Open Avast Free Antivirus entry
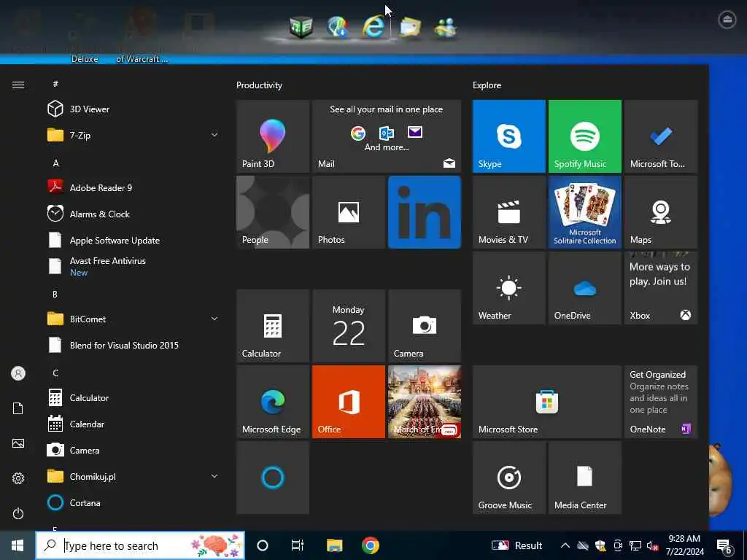The image size is (747, 560). [x=133, y=266]
